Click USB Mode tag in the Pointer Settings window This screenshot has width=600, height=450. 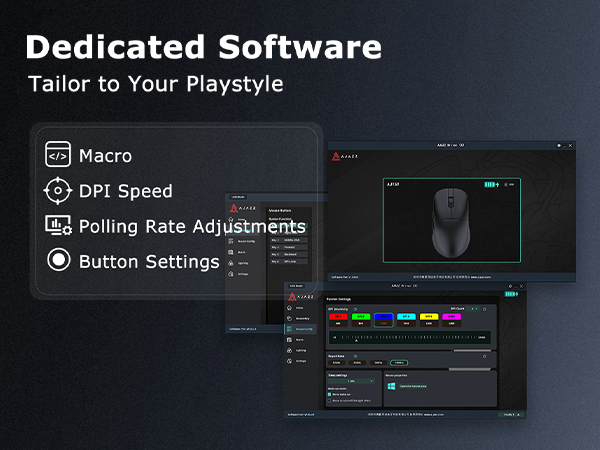coord(296,286)
